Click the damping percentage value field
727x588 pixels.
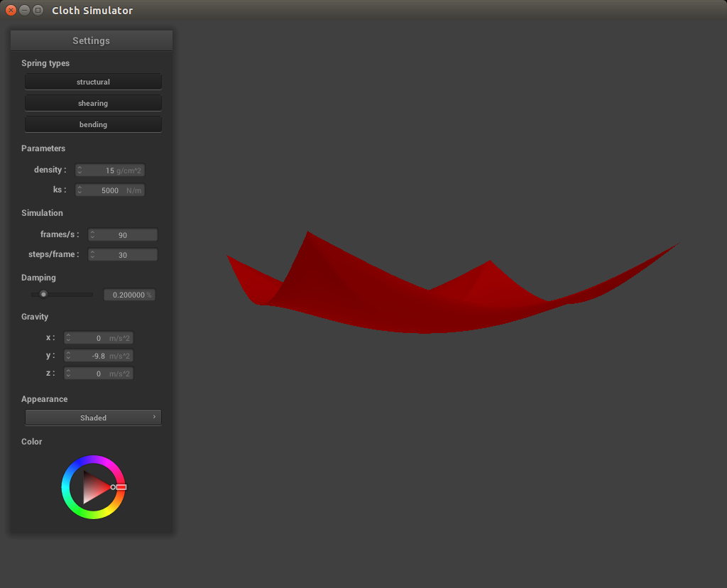point(129,295)
